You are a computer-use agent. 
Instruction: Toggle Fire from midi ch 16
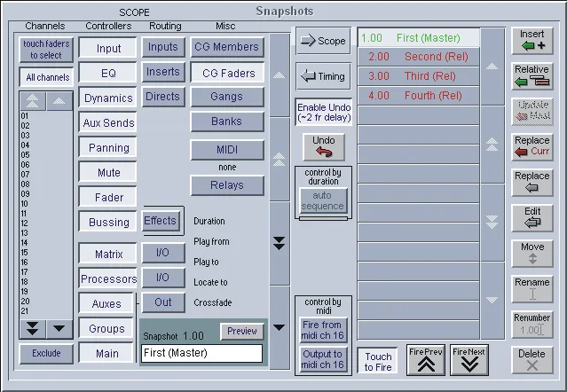pyautogui.click(x=323, y=330)
